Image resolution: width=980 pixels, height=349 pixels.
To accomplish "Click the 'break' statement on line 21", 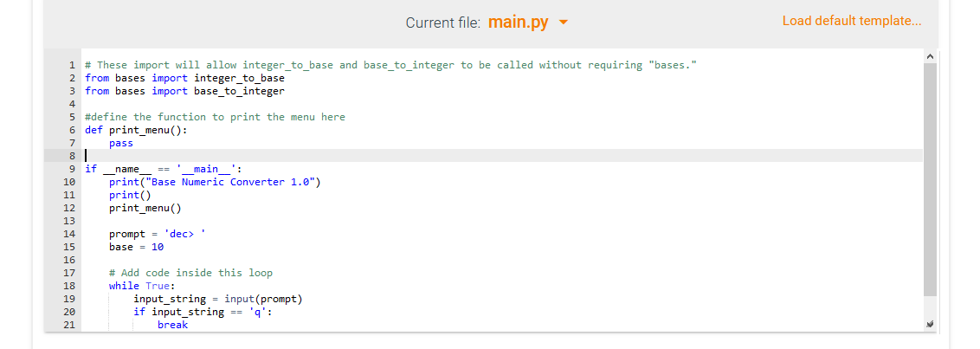I will pyautogui.click(x=172, y=325).
